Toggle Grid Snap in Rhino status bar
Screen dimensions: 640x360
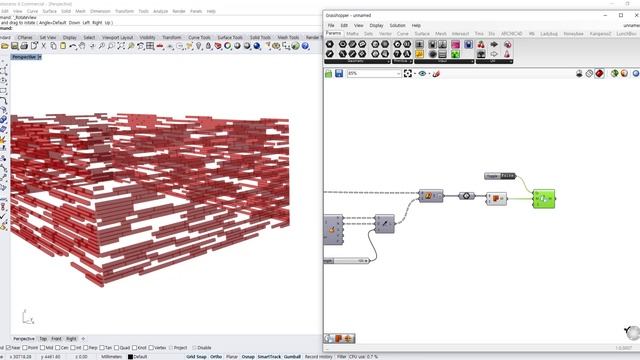tap(196, 357)
